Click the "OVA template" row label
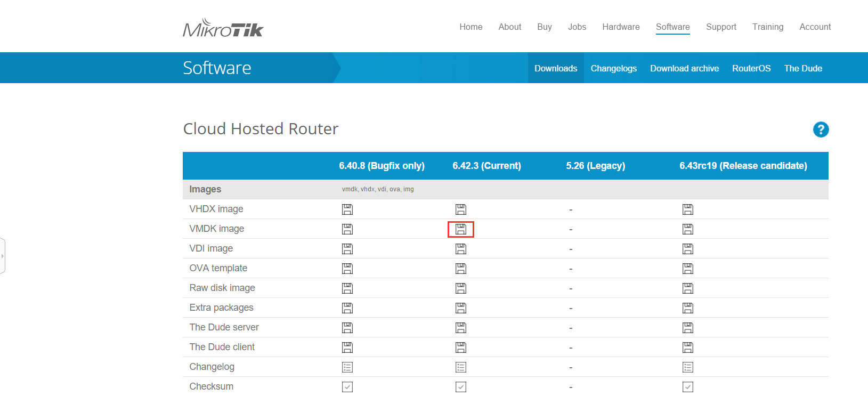868x420 pixels. (218, 268)
